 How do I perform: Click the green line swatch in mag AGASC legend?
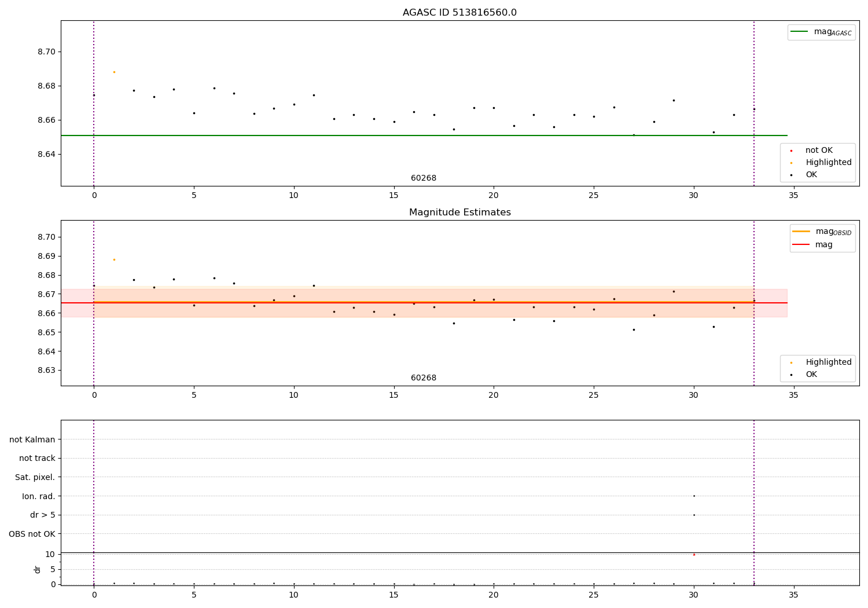coord(799,31)
